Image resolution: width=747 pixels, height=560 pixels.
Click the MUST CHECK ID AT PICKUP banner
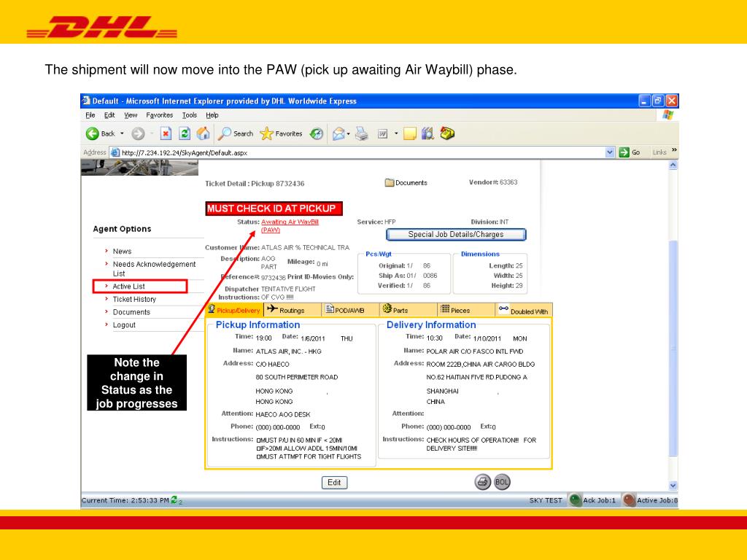click(x=274, y=209)
